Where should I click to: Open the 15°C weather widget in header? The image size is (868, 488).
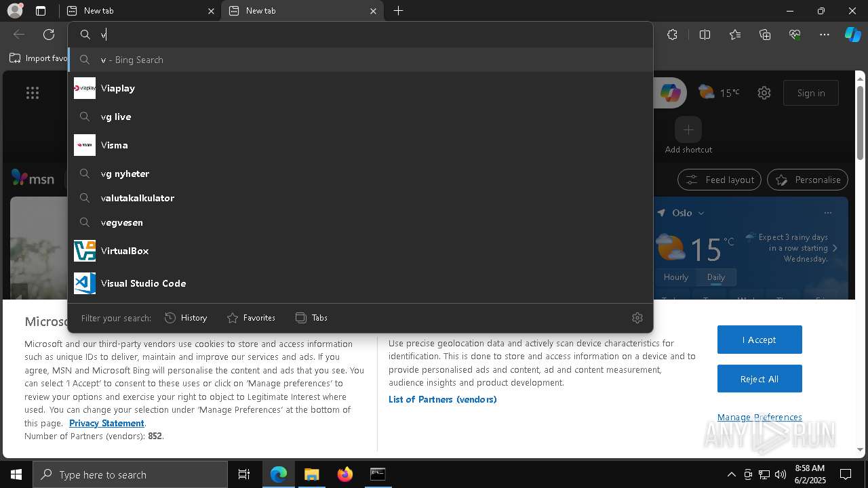(x=719, y=93)
